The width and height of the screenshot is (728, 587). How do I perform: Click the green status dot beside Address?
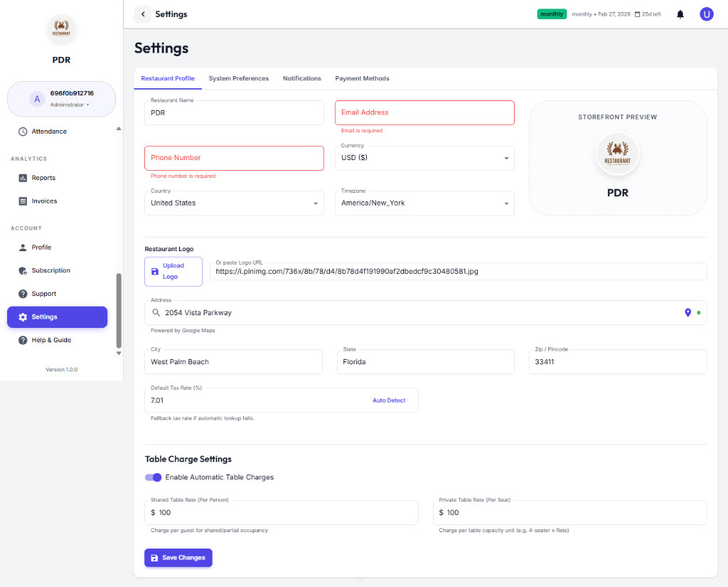[x=700, y=312]
